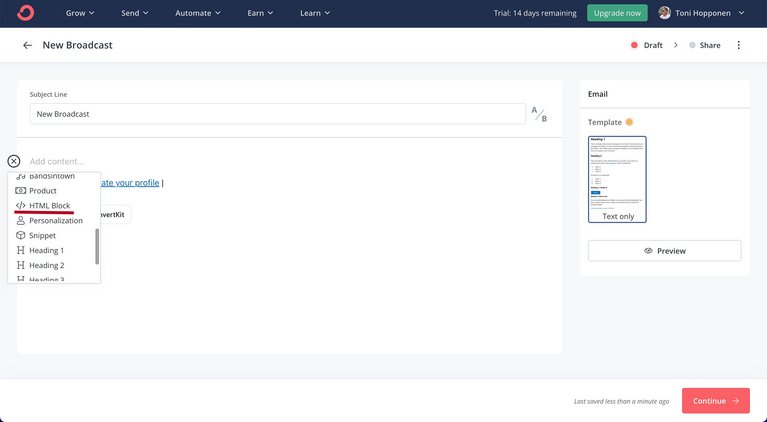This screenshot has width=767, height=422.
Task: Click the Heading 1 H icon
Action: pyautogui.click(x=21, y=250)
